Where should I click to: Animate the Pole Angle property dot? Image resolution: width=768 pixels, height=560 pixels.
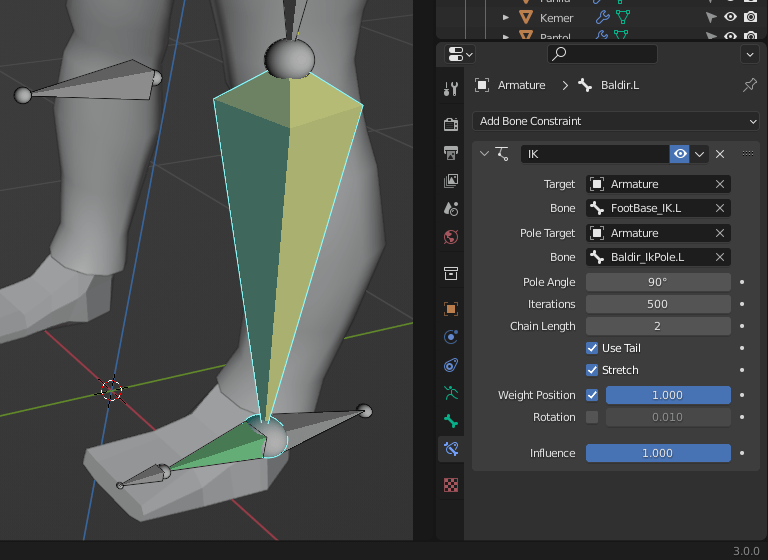click(x=742, y=282)
